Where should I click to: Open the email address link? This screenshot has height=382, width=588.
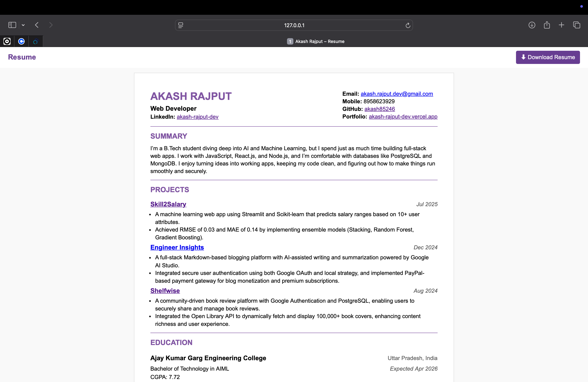tap(397, 94)
